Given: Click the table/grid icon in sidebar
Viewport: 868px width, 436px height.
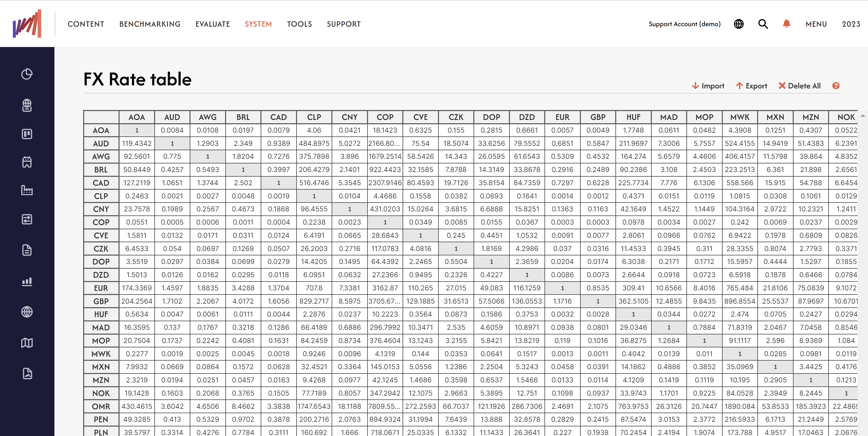Looking at the screenshot, I should [x=27, y=133].
